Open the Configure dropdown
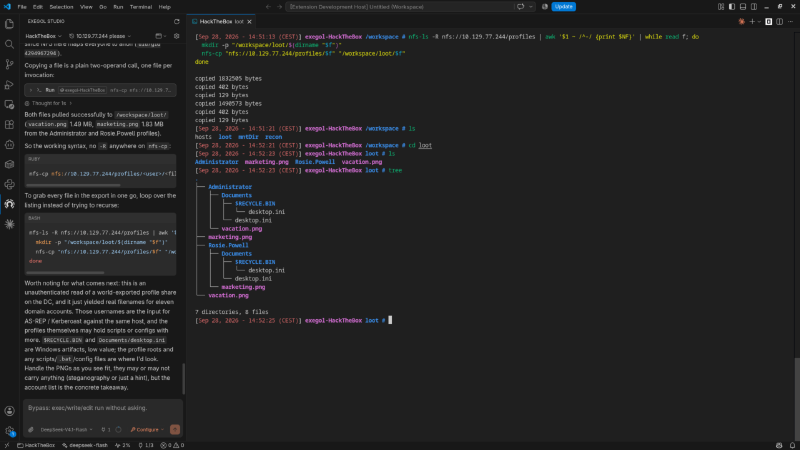 [x=147, y=430]
